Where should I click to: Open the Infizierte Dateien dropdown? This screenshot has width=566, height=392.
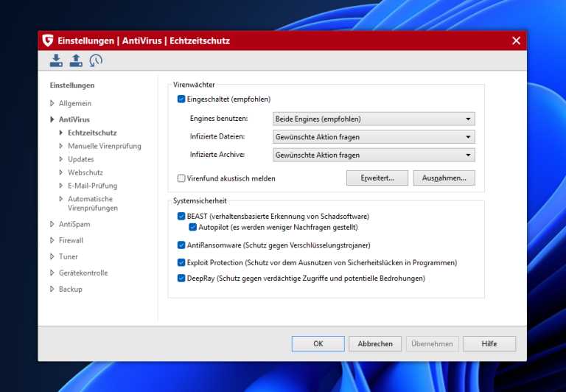point(374,136)
